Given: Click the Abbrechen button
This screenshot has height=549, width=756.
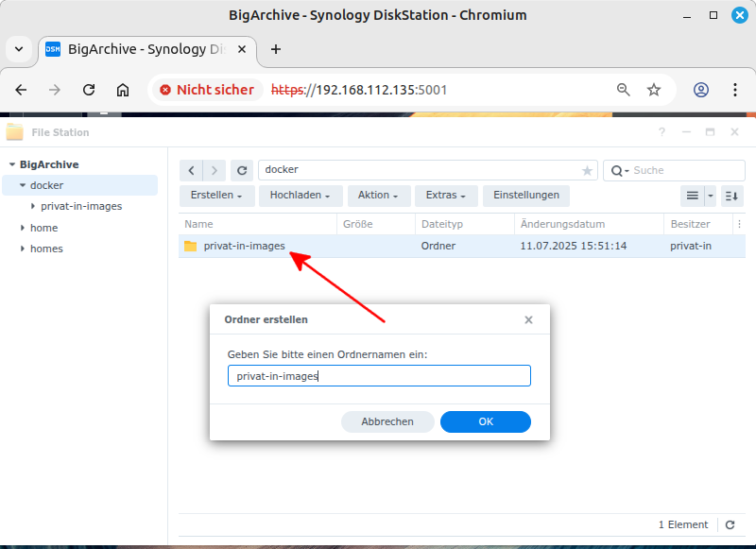Looking at the screenshot, I should [387, 421].
